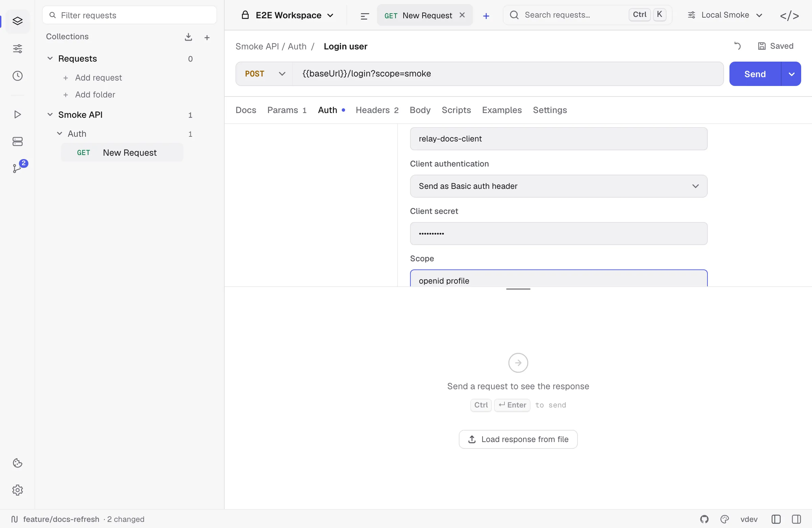Click Load response from file button

pyautogui.click(x=518, y=439)
